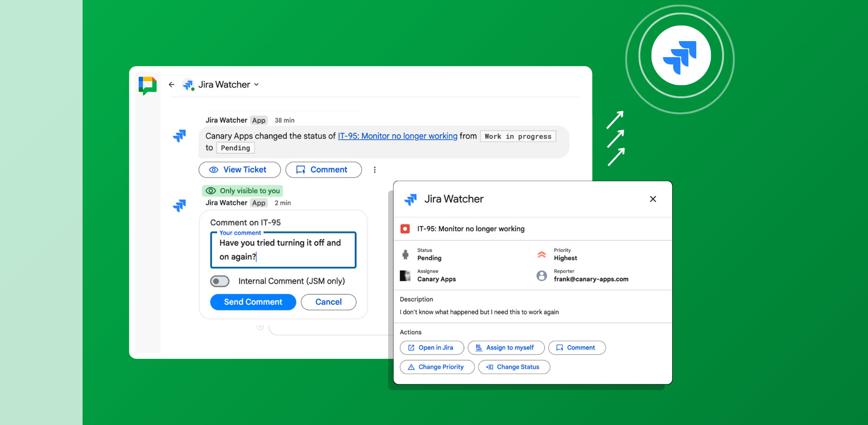Click the dialog title IT-95: Monitor no longer working
Image resolution: width=868 pixels, height=425 pixels.
click(471, 229)
